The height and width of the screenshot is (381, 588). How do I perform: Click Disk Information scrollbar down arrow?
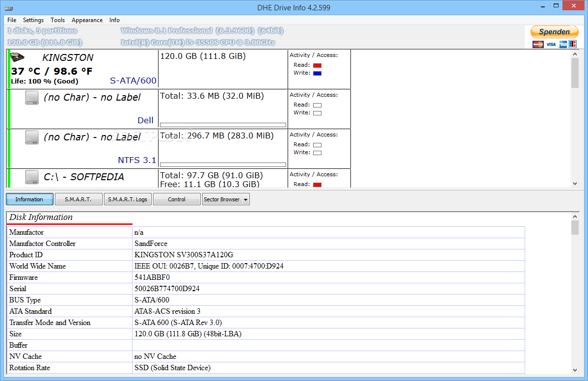coord(575,370)
